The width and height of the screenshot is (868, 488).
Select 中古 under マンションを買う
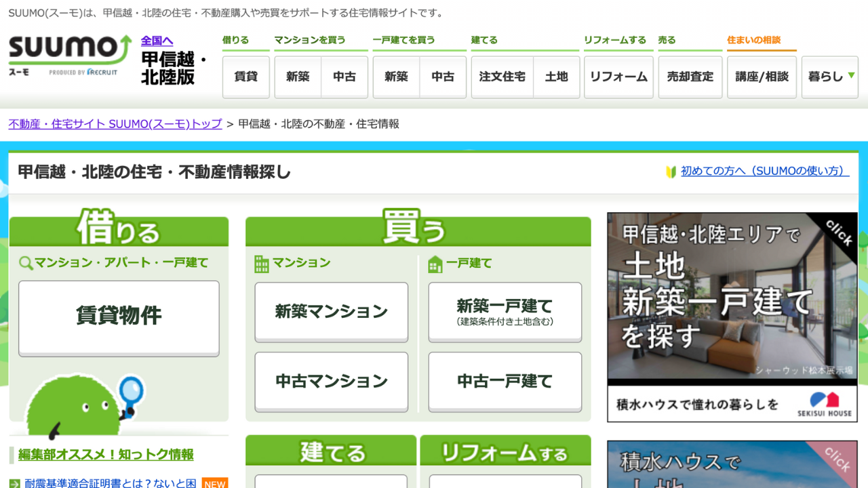coord(344,77)
